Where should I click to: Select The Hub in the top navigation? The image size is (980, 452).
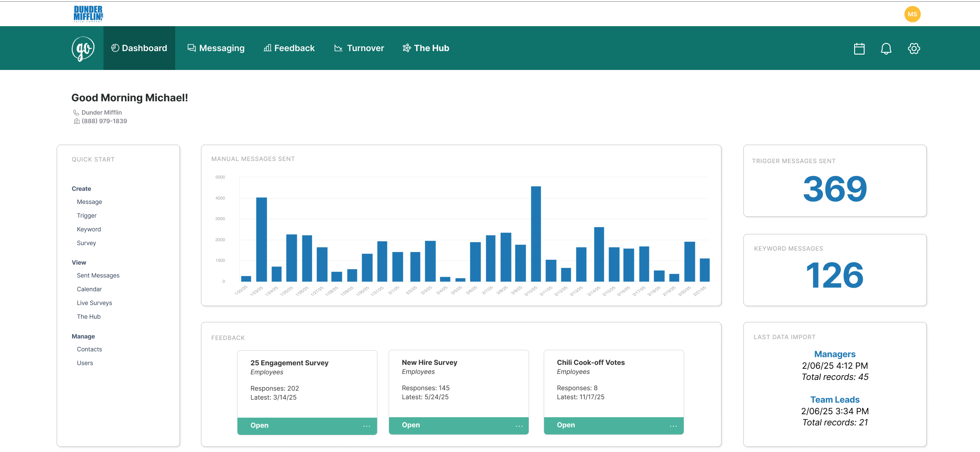tap(426, 48)
